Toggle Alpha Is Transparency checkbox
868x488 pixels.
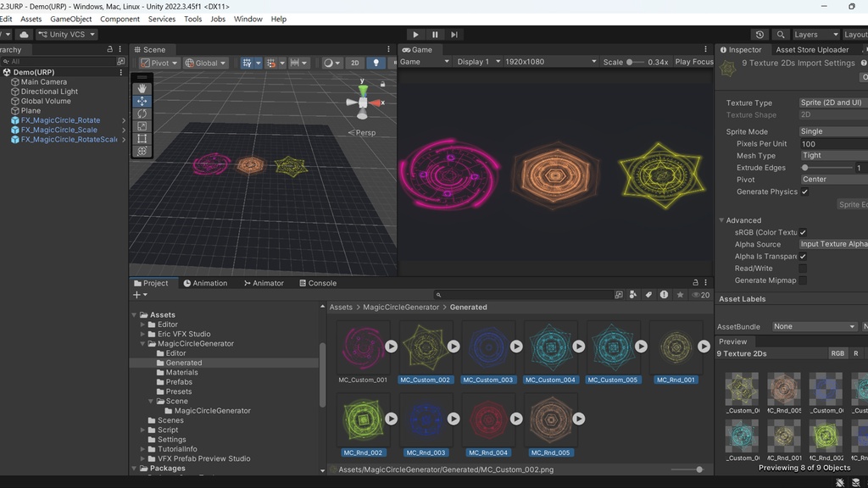point(803,257)
